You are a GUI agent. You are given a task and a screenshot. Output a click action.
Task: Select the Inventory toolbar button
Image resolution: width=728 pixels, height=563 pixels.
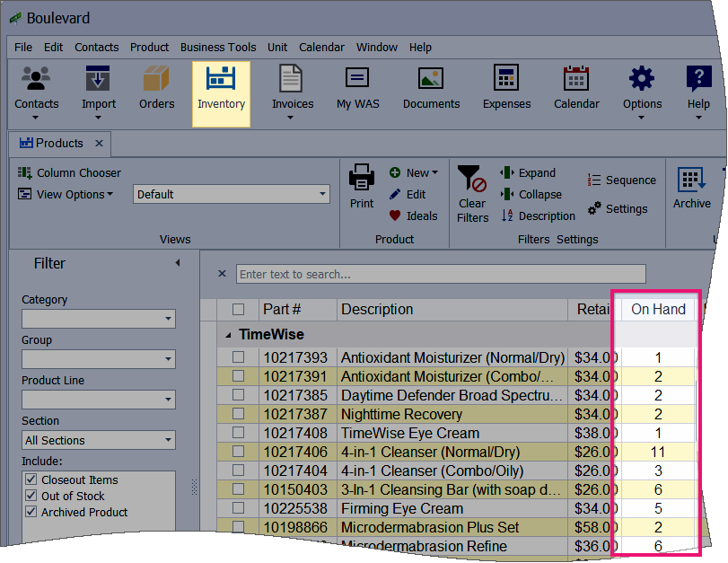pyautogui.click(x=221, y=93)
